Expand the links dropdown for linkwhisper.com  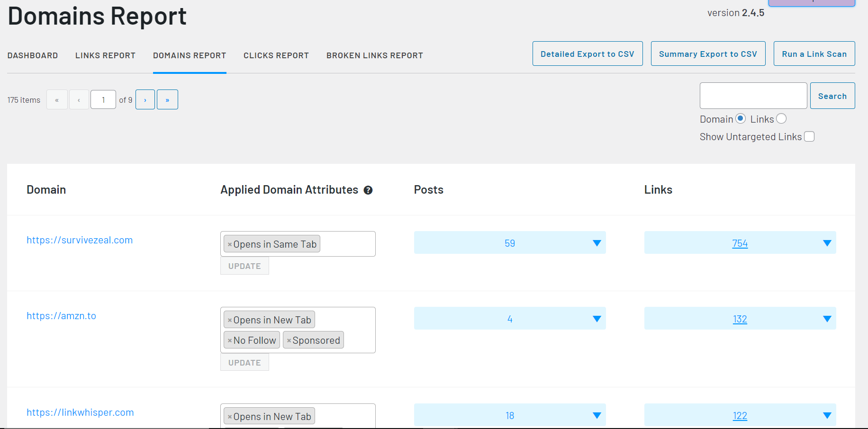(x=827, y=415)
